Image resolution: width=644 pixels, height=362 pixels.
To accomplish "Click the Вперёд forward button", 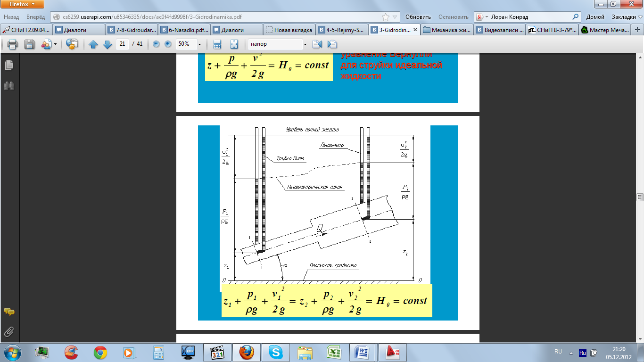I will click(x=36, y=16).
